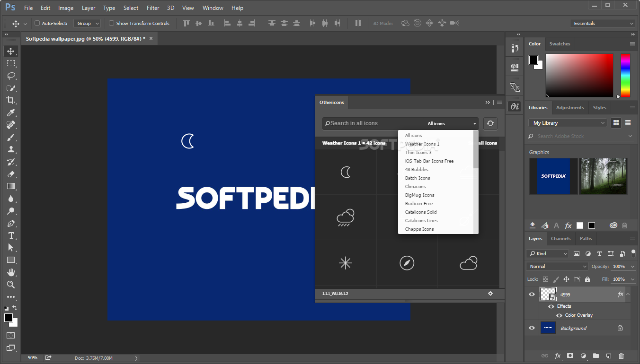640x364 pixels.
Task: Open the Opacity value dropdown arrow
Action: [632, 267]
